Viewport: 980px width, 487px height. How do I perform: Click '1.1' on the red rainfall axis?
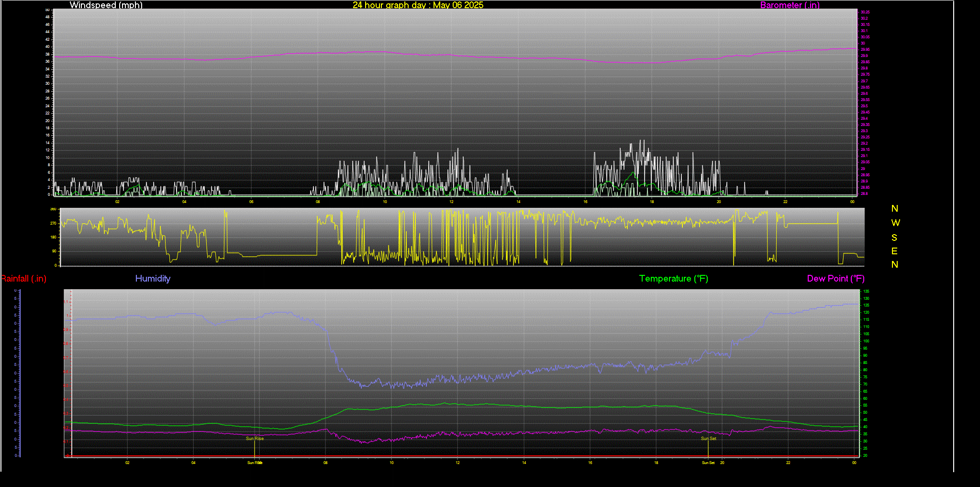(x=66, y=302)
